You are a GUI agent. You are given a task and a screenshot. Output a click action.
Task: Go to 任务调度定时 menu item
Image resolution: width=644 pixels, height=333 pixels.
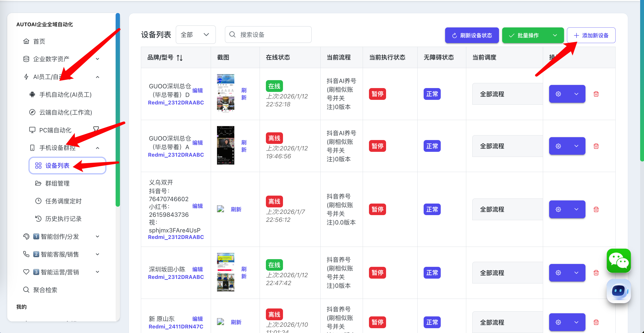[x=63, y=201]
